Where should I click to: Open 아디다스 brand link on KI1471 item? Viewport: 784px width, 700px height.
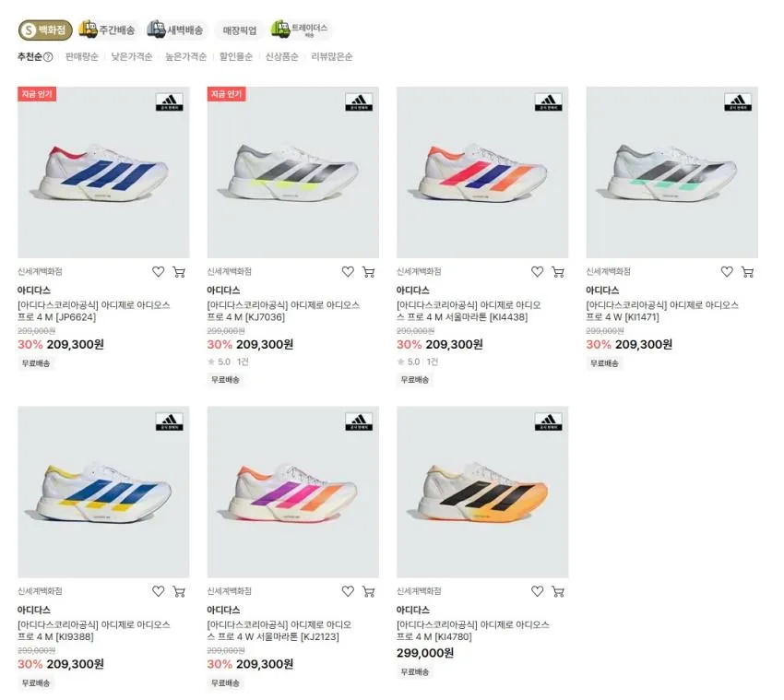[602, 290]
